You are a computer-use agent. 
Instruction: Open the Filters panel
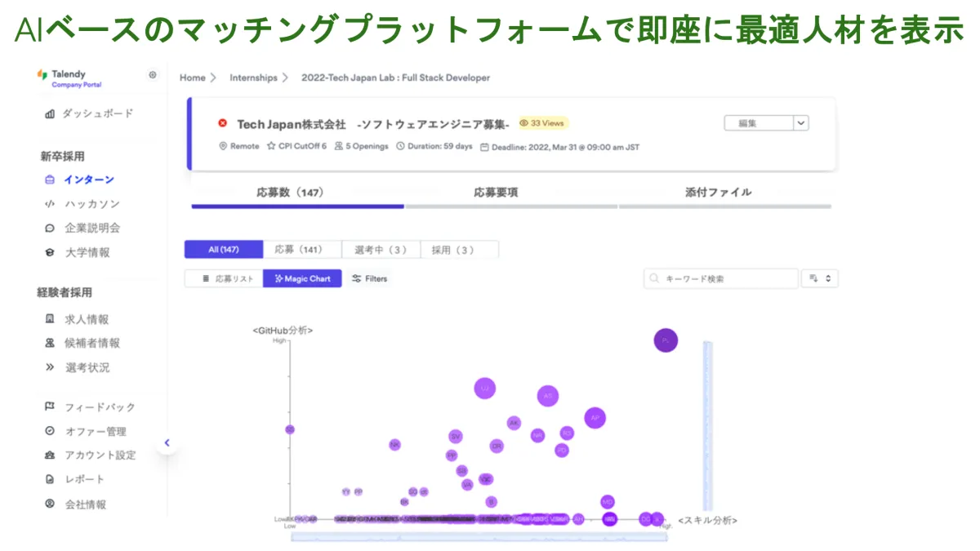[x=369, y=278]
